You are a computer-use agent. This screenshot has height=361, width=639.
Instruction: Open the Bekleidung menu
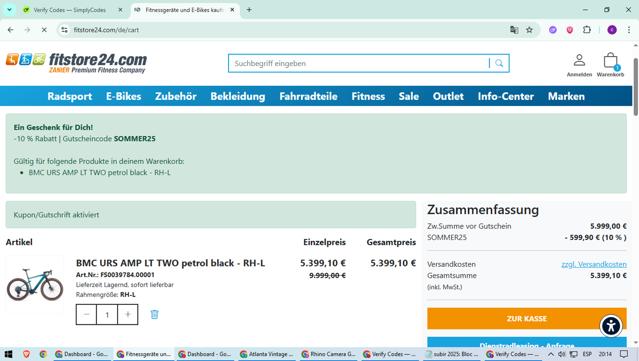238,96
